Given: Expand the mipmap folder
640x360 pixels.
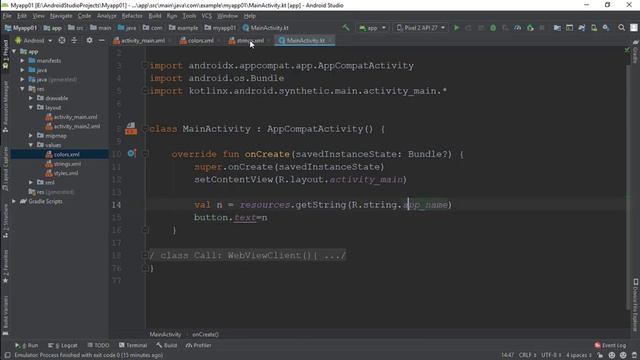Looking at the screenshot, I should click(31, 136).
